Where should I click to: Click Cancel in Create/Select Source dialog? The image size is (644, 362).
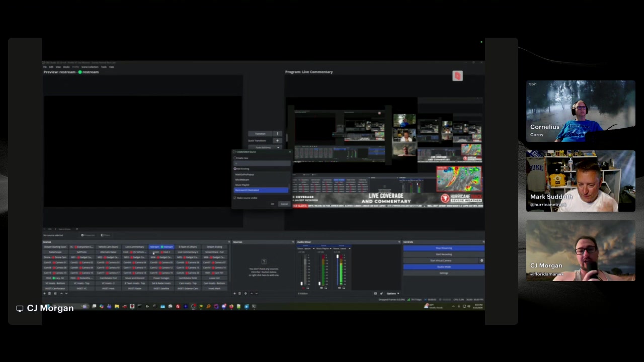pyautogui.click(x=284, y=204)
